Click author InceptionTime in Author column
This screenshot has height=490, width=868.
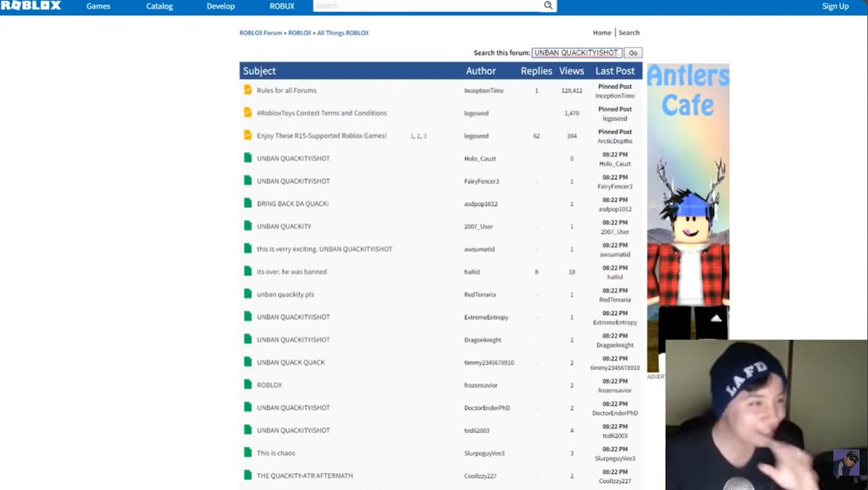click(484, 90)
